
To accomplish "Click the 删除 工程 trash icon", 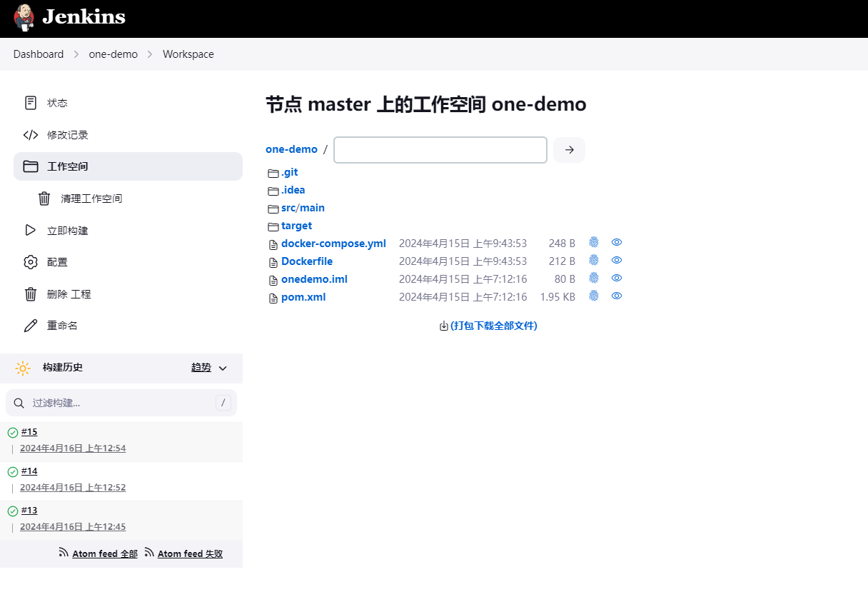I will coord(31,294).
